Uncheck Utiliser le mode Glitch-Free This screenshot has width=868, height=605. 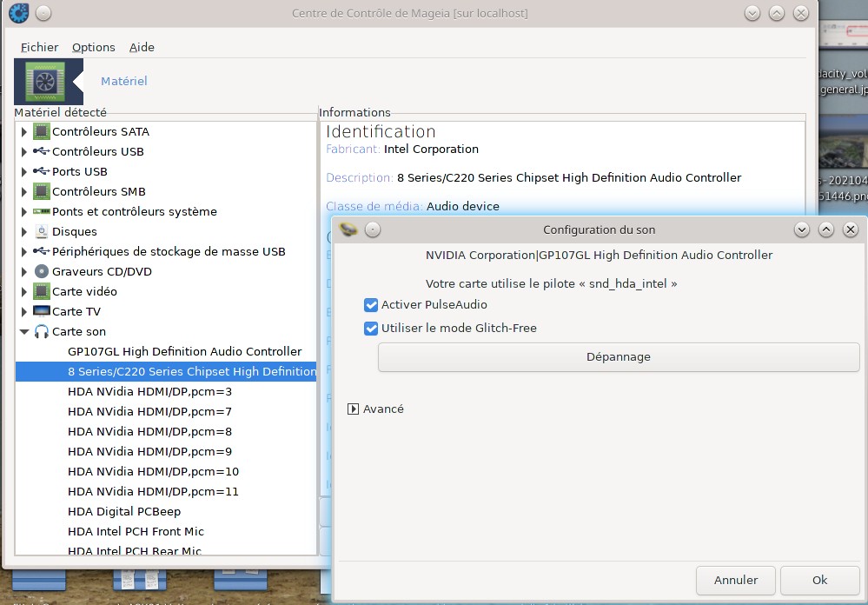click(x=371, y=329)
